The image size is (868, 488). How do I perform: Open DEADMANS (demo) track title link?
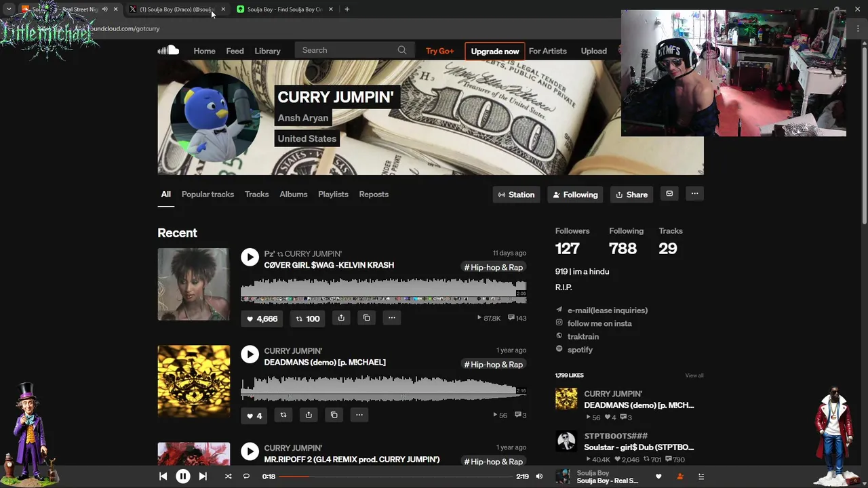325,363
